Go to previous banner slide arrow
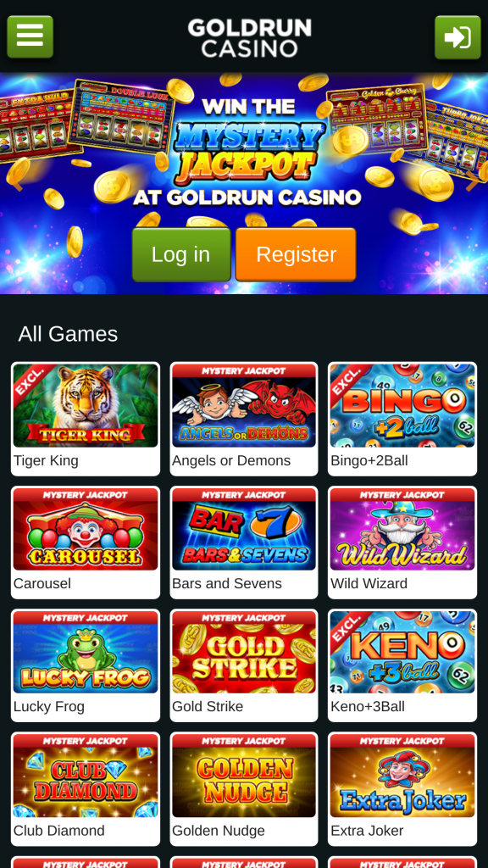Screen dimensions: 488x868 click(x=15, y=182)
